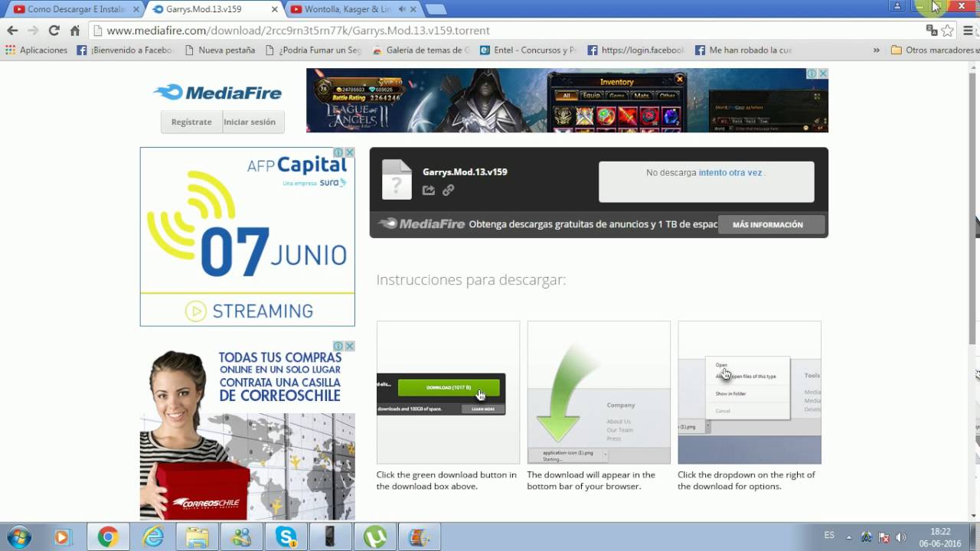The height and width of the screenshot is (551, 980).
Task: Click the MediaFire logo
Action: (x=218, y=93)
